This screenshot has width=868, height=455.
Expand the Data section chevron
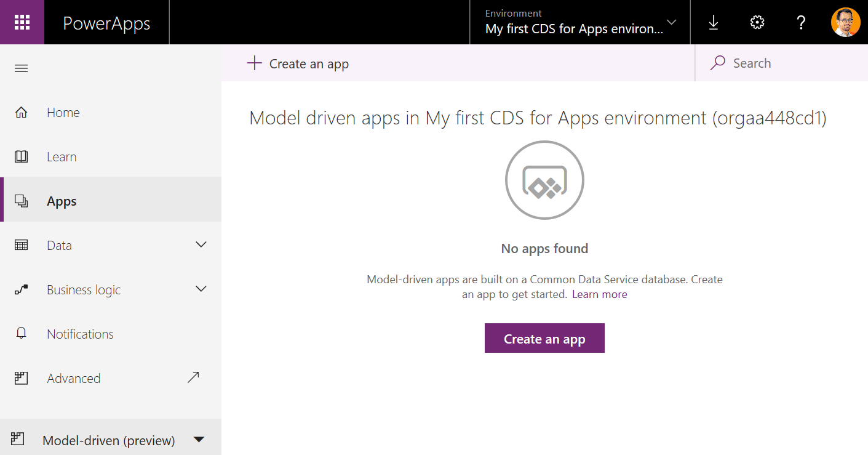201,245
